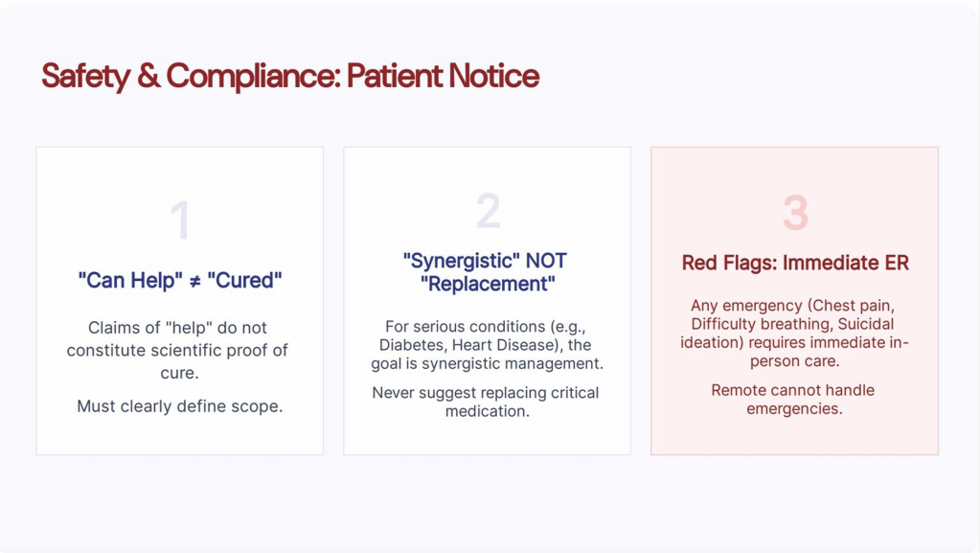Screen dimensions: 980x553
Task: Select the "Claims of help do not constitute" paragraph
Action: (180, 350)
